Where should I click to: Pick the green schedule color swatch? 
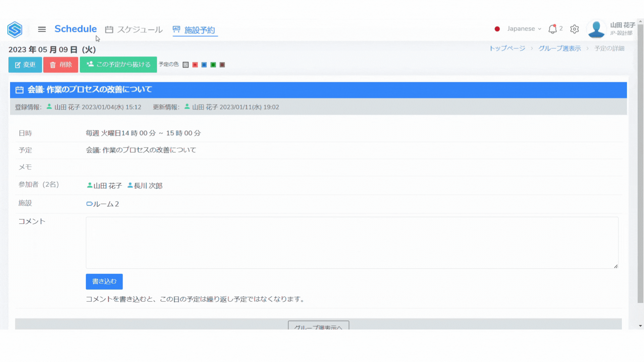coord(213,65)
